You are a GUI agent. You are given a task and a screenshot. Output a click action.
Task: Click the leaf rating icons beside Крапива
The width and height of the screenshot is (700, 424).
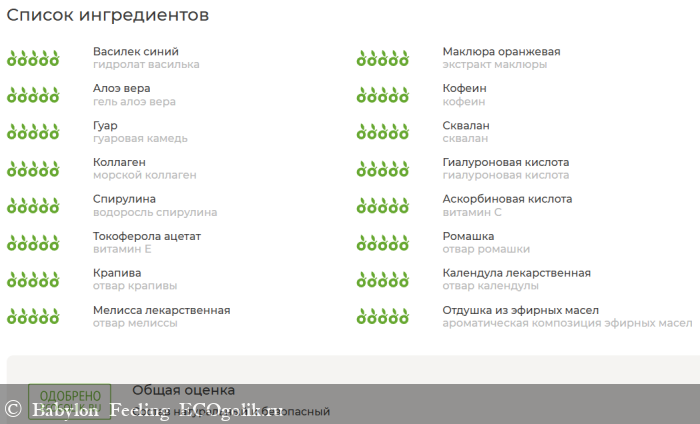pyautogui.click(x=33, y=280)
